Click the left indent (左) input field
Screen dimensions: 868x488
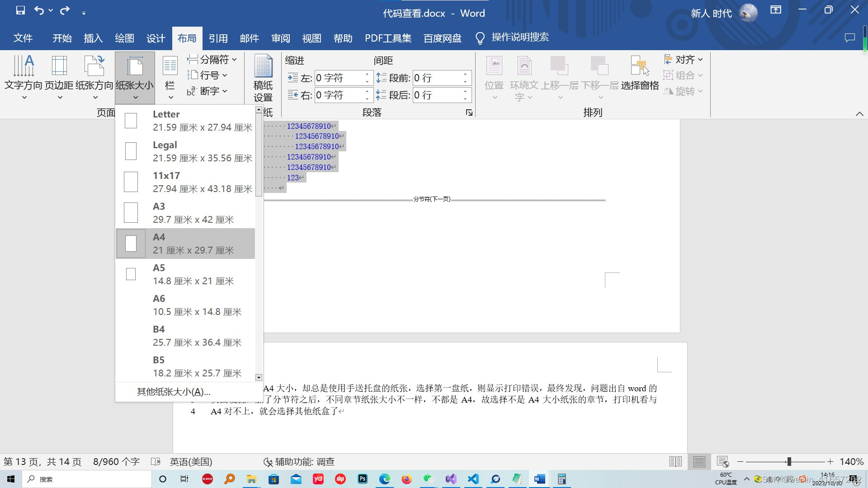(339, 78)
